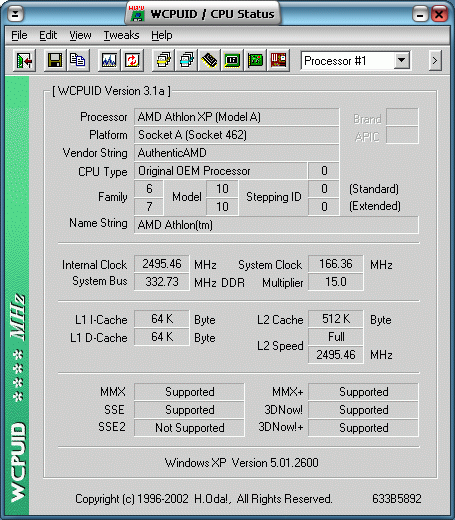Click the green PCI card icon
The width and height of the screenshot is (455, 520).
[255, 60]
